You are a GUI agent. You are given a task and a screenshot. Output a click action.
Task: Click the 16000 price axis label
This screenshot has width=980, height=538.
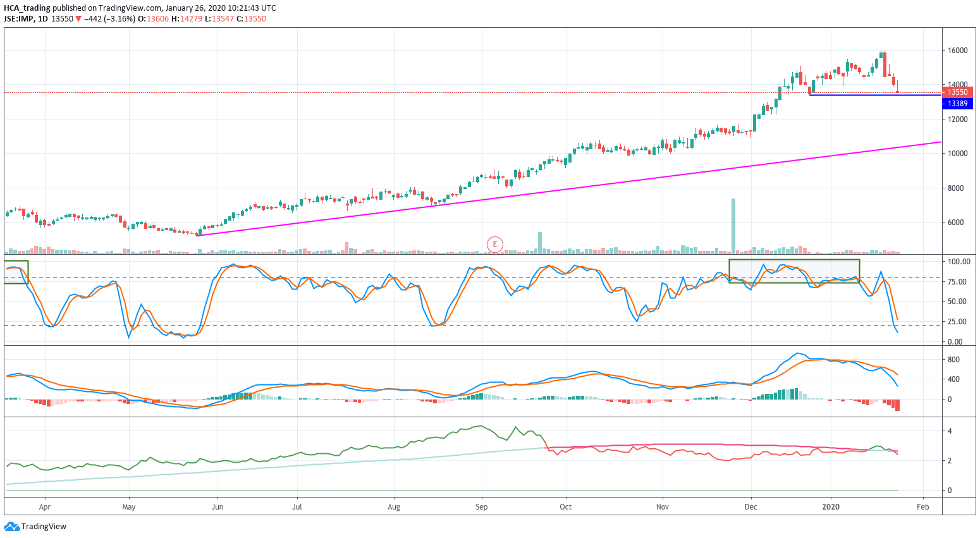point(957,51)
